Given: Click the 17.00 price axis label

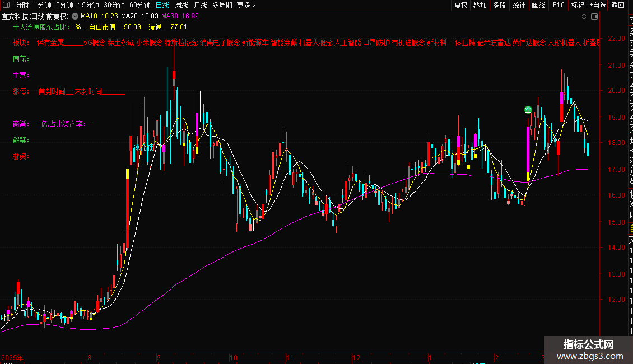Looking at the screenshot, I should pos(616,170).
